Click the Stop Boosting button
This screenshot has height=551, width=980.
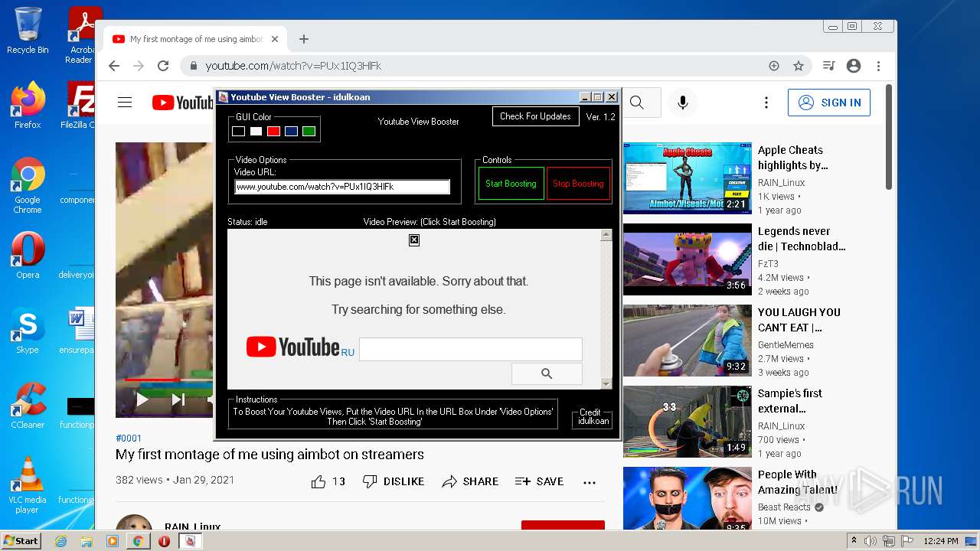pyautogui.click(x=578, y=184)
